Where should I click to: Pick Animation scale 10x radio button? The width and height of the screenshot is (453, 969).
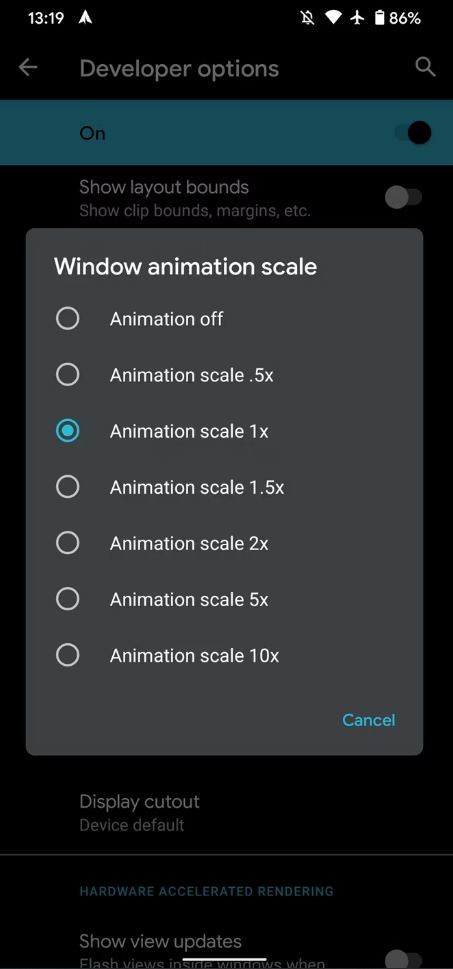67,655
